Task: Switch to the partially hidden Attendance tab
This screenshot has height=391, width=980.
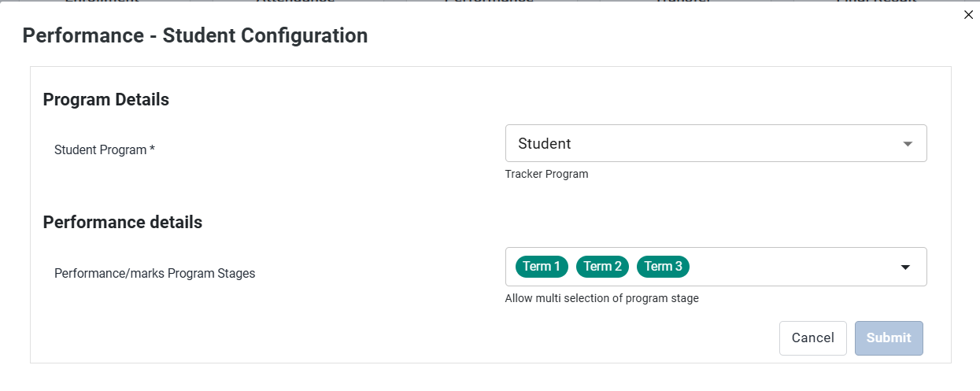Action: click(295, 2)
